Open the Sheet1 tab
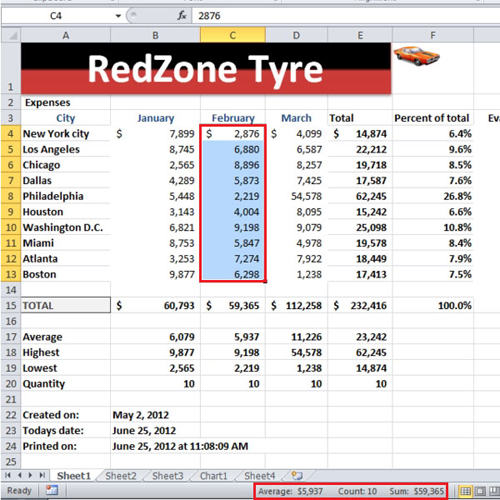This screenshot has height=500, width=500. click(74, 476)
